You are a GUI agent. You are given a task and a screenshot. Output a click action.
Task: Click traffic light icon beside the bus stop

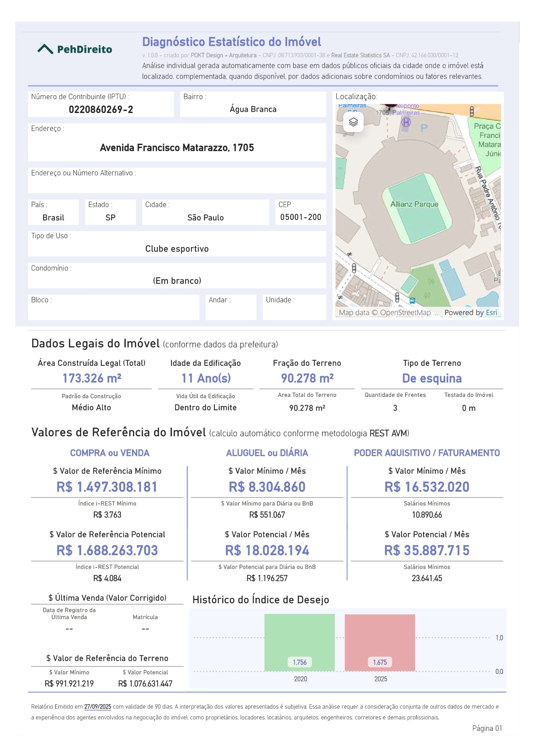[x=397, y=297]
